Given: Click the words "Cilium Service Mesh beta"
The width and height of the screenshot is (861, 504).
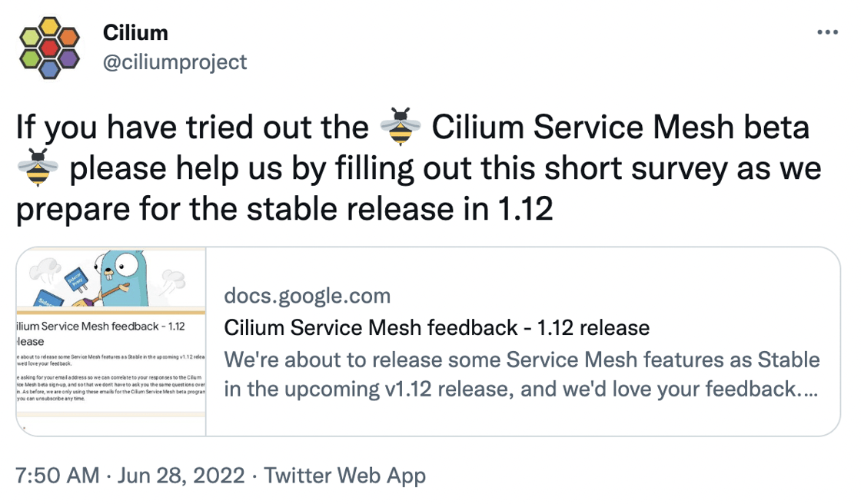Looking at the screenshot, I should coord(620,128).
